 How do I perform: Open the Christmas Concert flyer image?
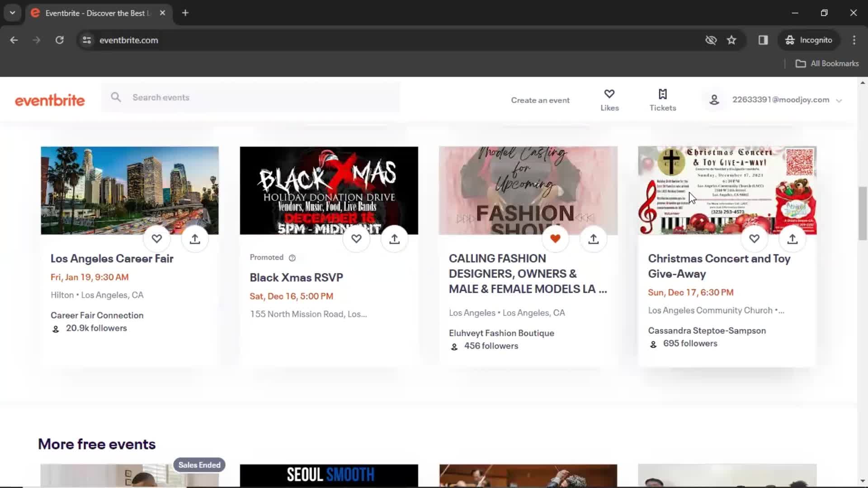[727, 190]
